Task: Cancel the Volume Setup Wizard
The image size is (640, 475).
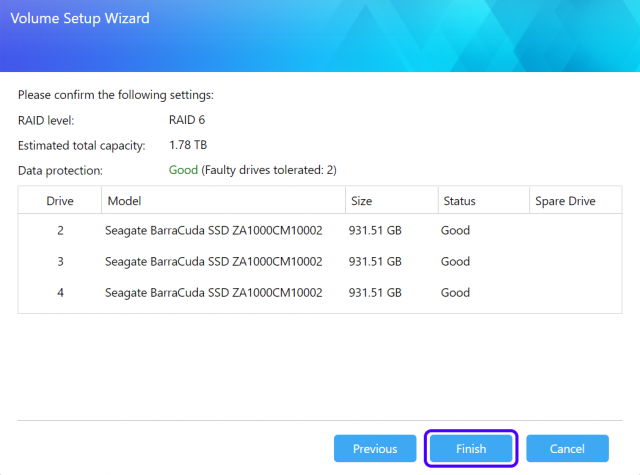Action: click(568, 449)
